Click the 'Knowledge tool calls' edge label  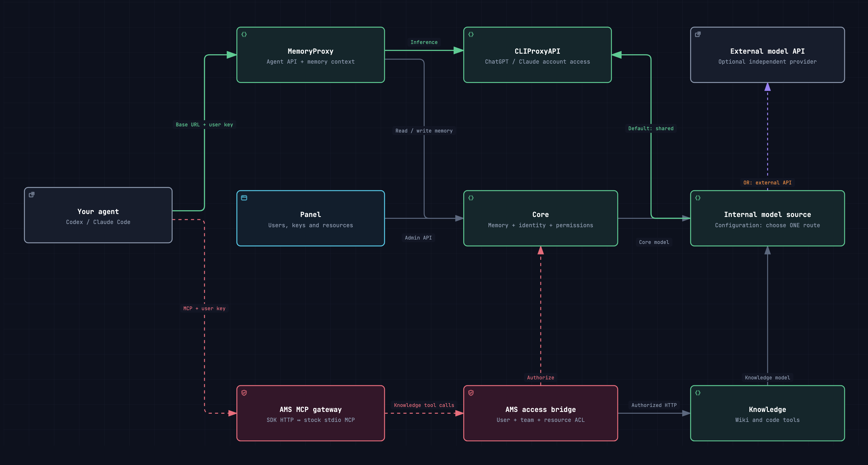(x=424, y=405)
